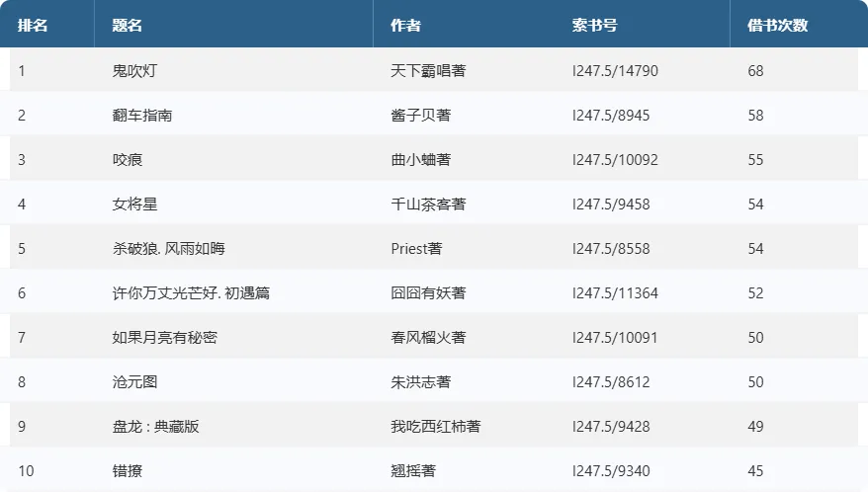This screenshot has height=492, width=868.
Task: Click call number I247.5/8945
Action: pos(611,116)
